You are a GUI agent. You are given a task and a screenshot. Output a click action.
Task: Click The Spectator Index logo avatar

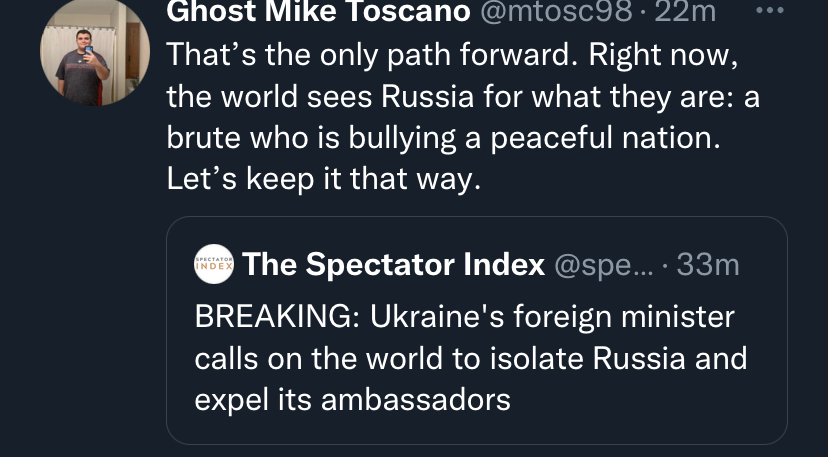[x=213, y=264]
